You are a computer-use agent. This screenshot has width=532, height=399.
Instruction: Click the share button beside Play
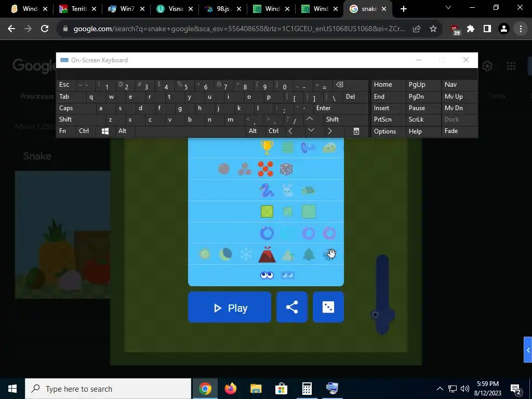(292, 308)
